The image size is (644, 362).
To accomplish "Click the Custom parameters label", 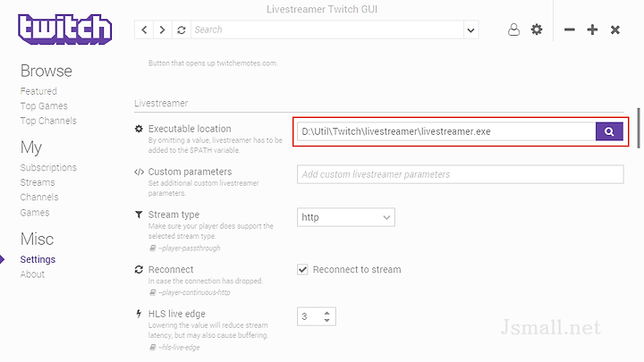I will (191, 172).
